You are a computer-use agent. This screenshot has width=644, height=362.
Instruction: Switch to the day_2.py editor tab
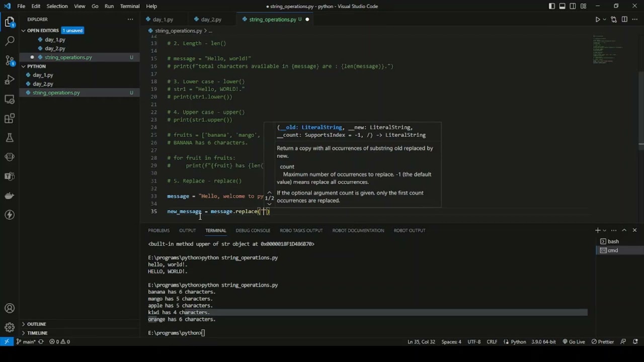point(211,20)
